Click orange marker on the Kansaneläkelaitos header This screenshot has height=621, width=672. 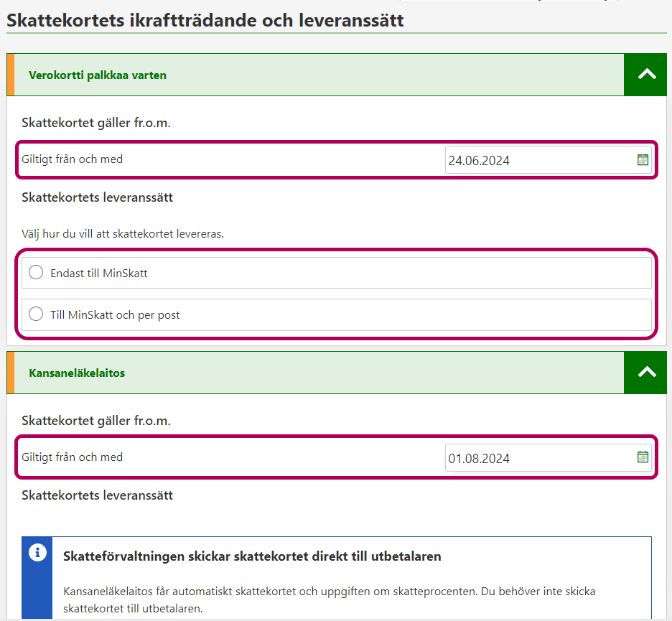click(10, 373)
